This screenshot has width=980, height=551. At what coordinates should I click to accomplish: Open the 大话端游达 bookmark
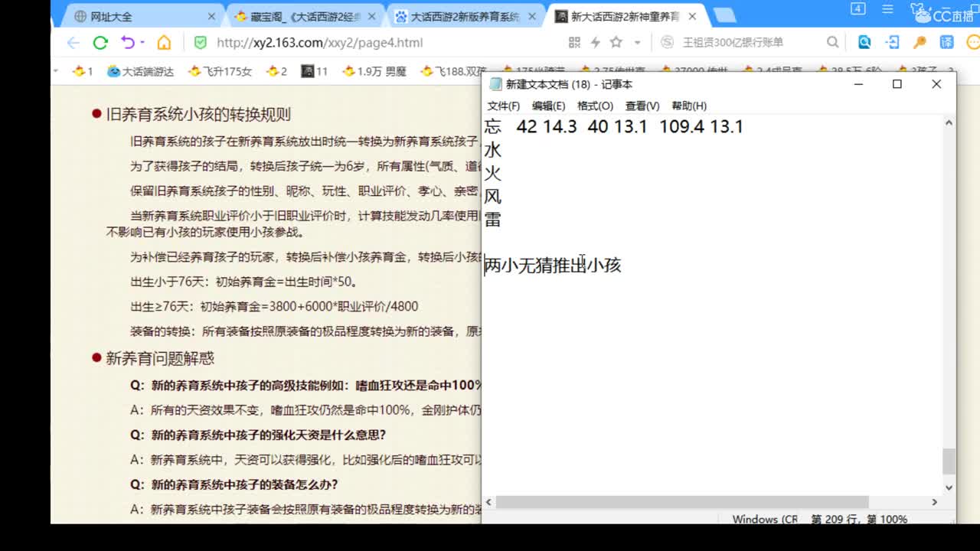pyautogui.click(x=141, y=71)
